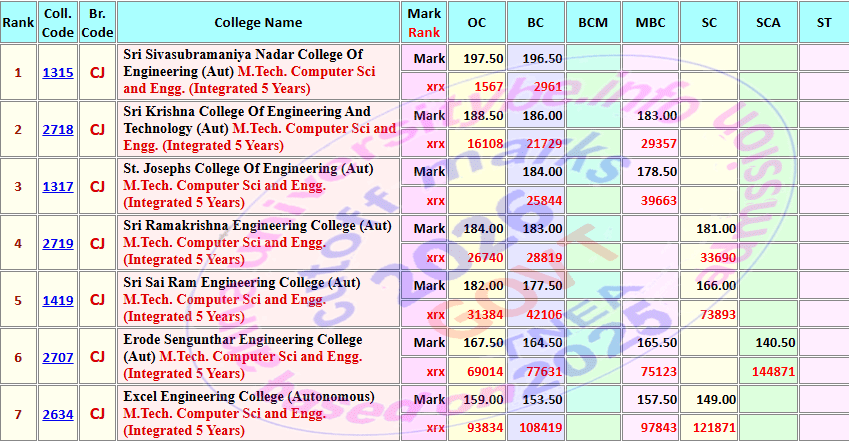Click OC mark 167.50
Screen dimensions: 849x442
tap(483, 342)
